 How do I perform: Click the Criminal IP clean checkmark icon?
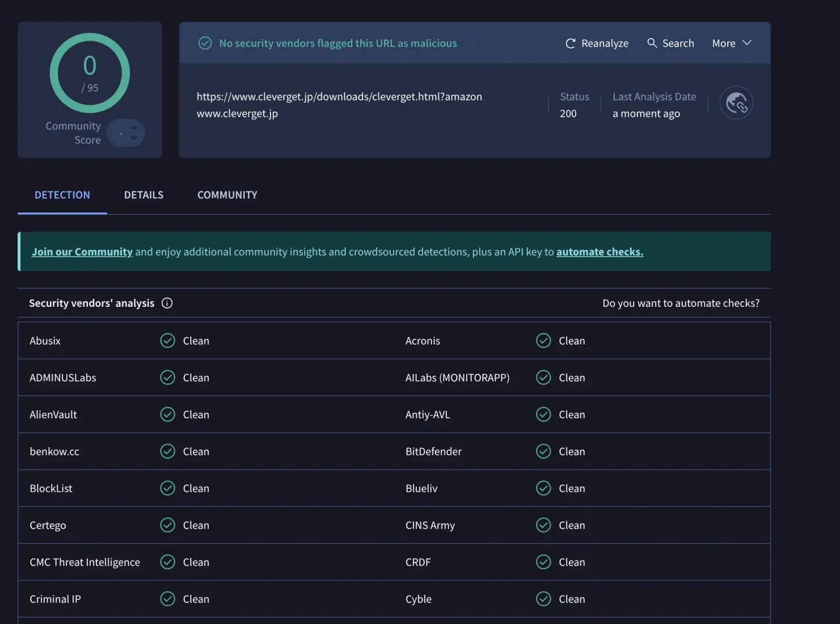168,599
